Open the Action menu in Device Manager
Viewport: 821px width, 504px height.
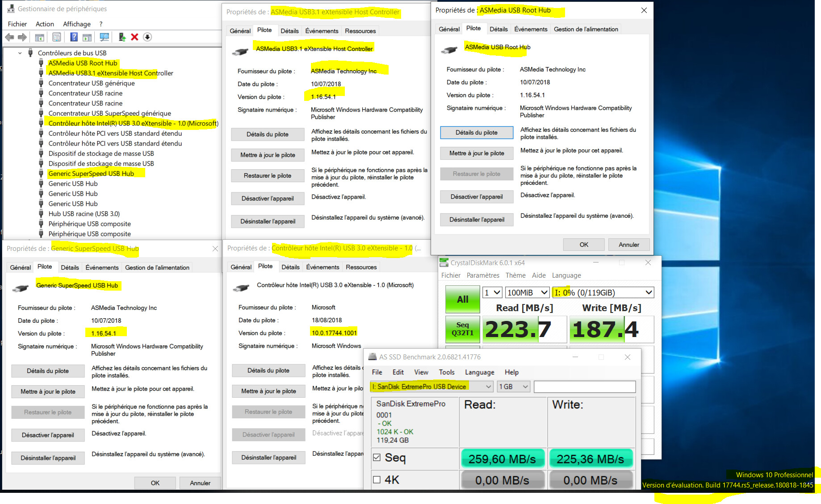tap(45, 24)
